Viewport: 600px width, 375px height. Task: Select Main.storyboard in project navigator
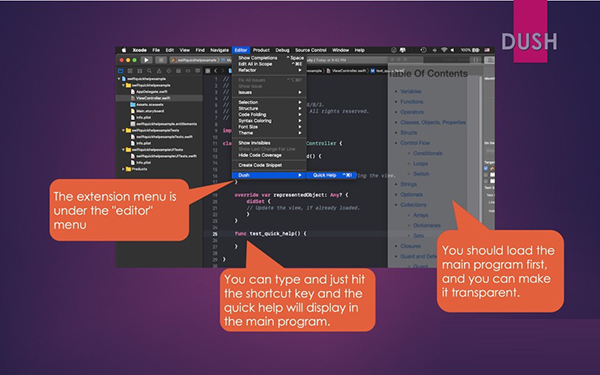150,111
